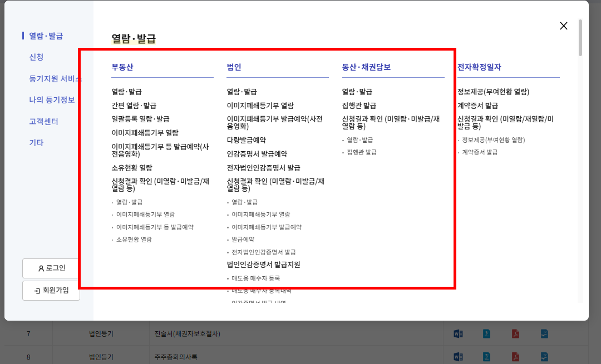The image size is (601, 364).
Task: Download 진술서(채권자보호절차) as a HWP file
Action: [486, 333]
